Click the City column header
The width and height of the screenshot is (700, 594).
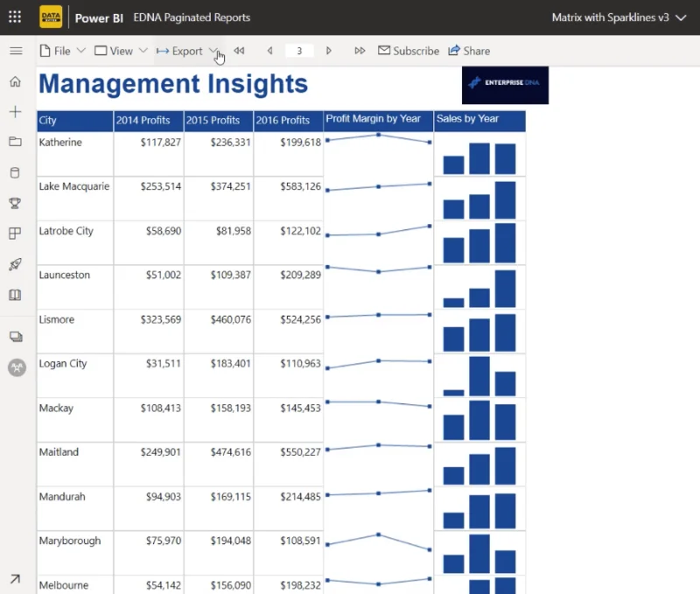click(74, 121)
